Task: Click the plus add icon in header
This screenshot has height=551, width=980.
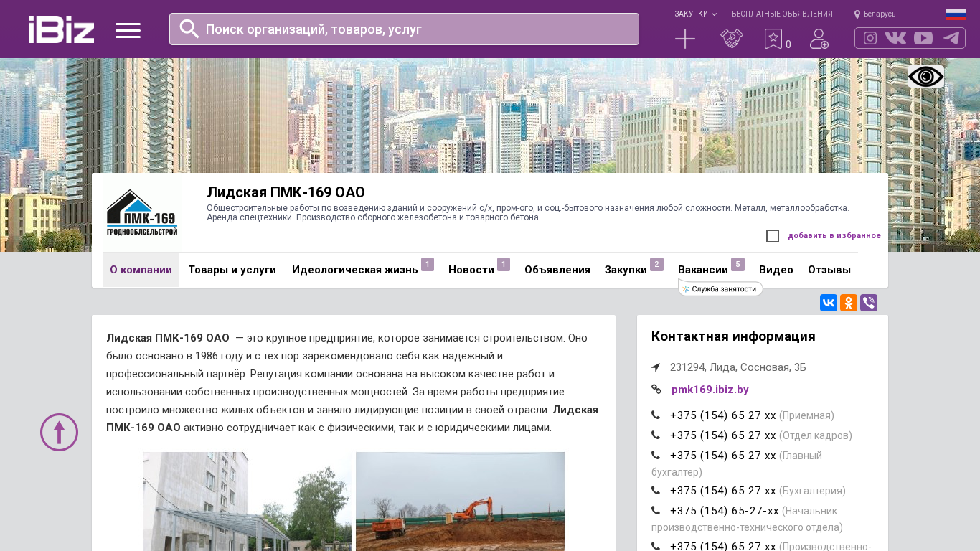Action: [x=685, y=39]
